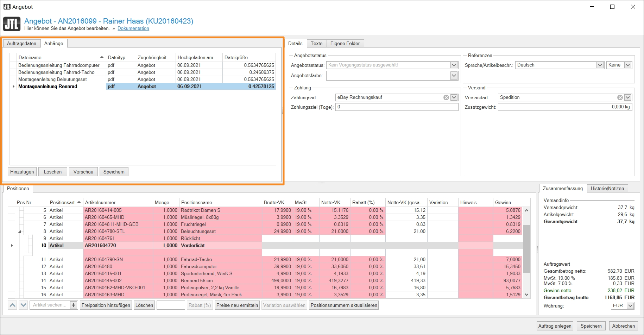
Task: Collapse the Beleuchtungsset position tree node
Action: click(20, 232)
